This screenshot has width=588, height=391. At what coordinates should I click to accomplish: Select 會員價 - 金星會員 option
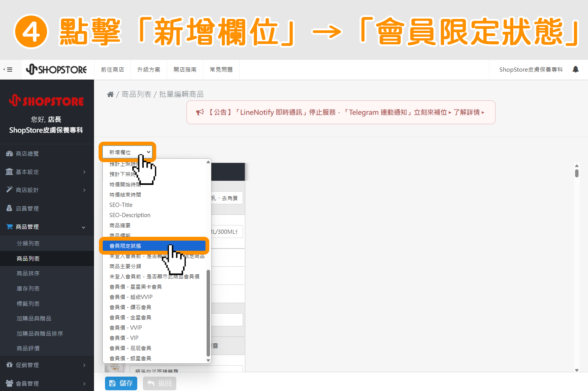pyautogui.click(x=155, y=317)
